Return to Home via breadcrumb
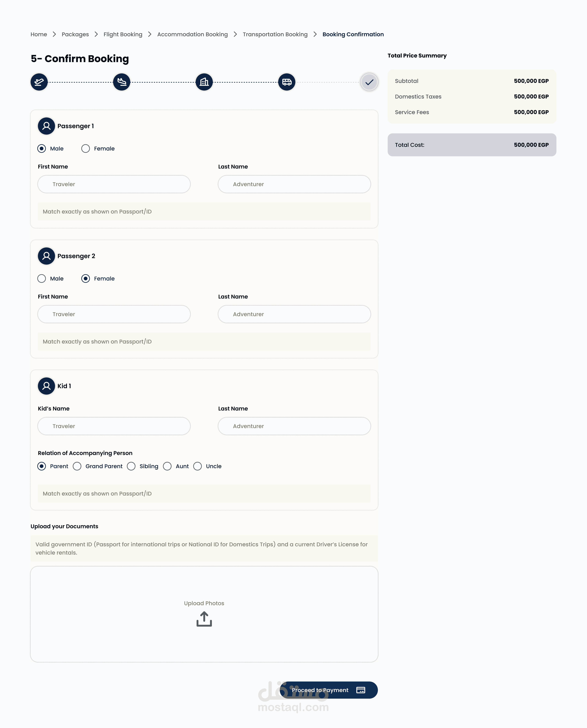Screen dimensions: 587x728 coord(39,34)
